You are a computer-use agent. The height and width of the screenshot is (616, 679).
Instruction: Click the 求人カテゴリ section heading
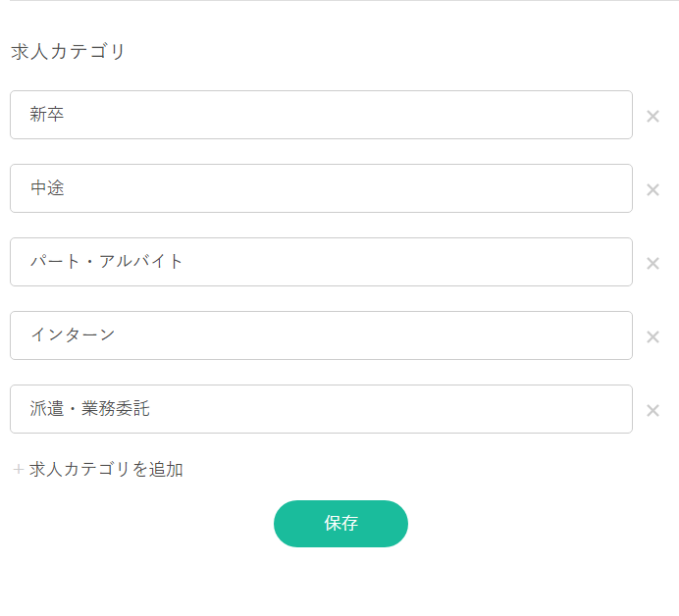69,52
